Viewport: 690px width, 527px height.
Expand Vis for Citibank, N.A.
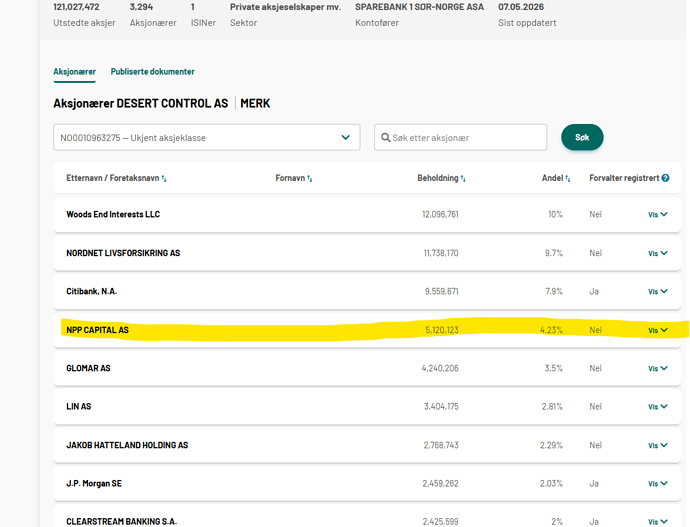tap(658, 292)
